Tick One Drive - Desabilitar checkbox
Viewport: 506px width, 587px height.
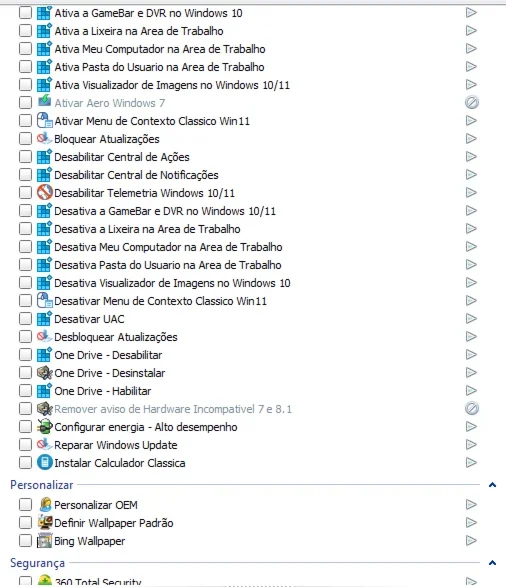point(25,355)
